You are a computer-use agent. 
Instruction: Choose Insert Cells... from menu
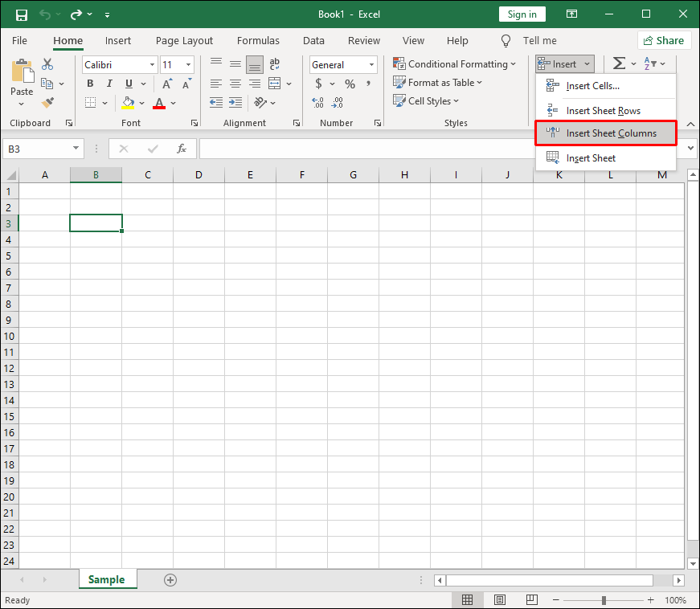(x=606, y=86)
